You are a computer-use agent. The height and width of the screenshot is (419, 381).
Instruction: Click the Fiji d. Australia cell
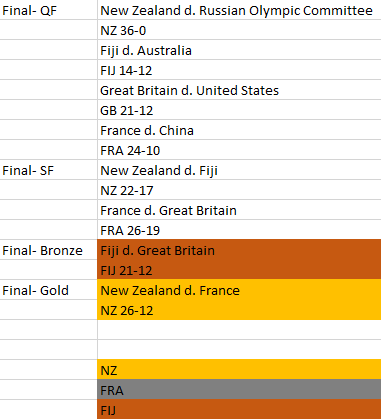[239, 50]
